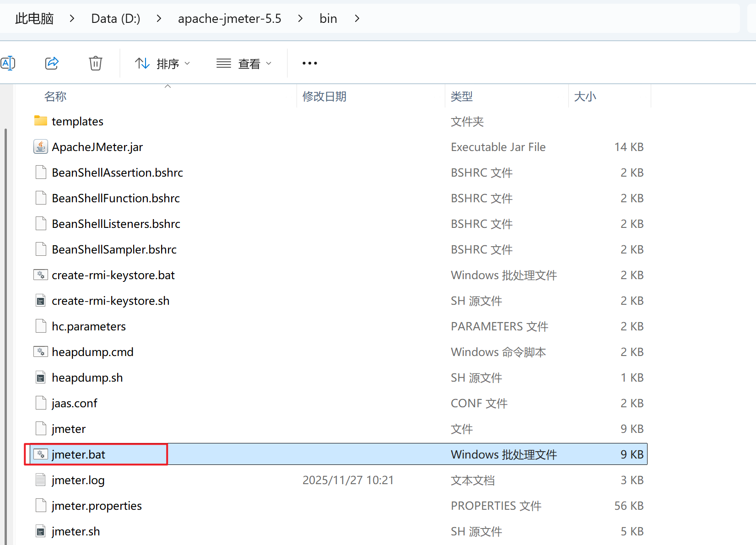
Task: Click the BeanShellFunction.bshrc file icon
Action: pyautogui.click(x=41, y=198)
